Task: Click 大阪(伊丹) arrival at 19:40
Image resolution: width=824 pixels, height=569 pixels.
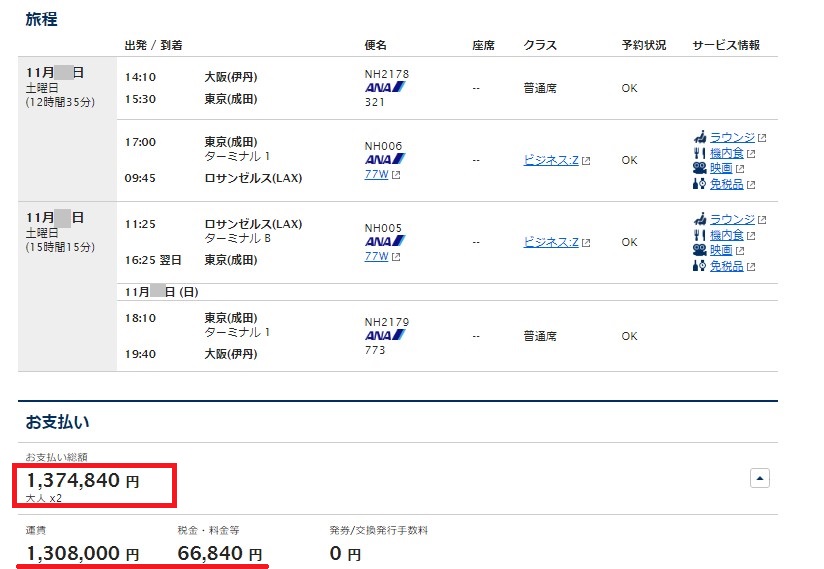Action: (x=231, y=354)
